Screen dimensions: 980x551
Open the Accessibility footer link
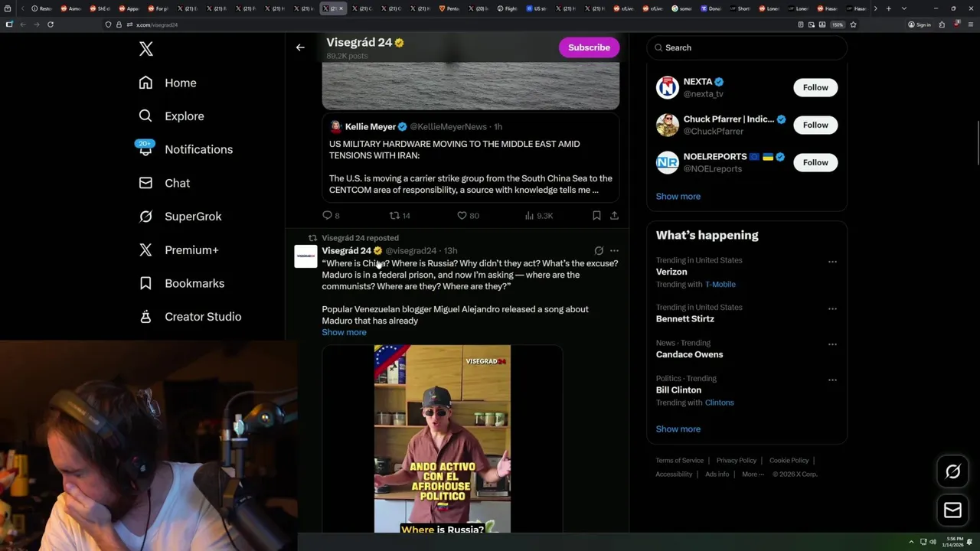674,474
